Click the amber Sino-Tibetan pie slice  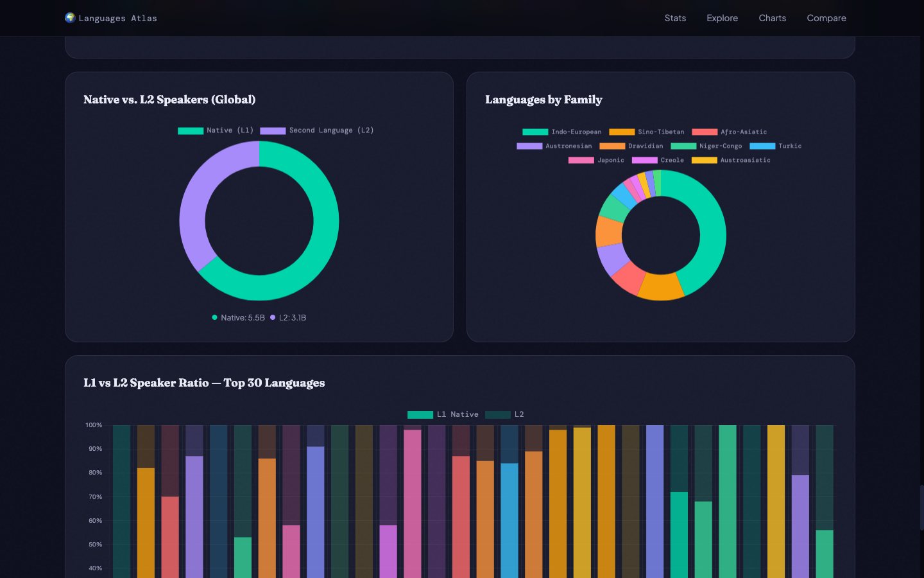pyautogui.click(x=661, y=286)
